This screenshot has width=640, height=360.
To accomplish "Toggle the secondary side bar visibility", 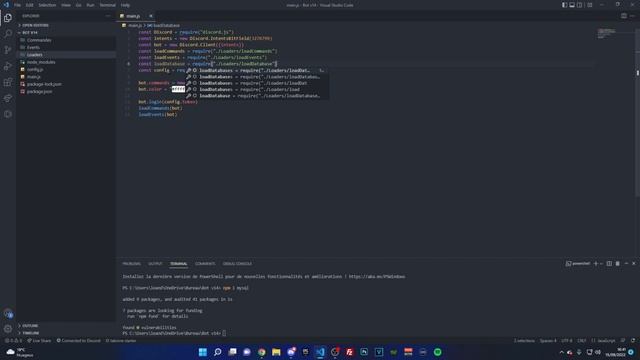I will click(580, 5).
